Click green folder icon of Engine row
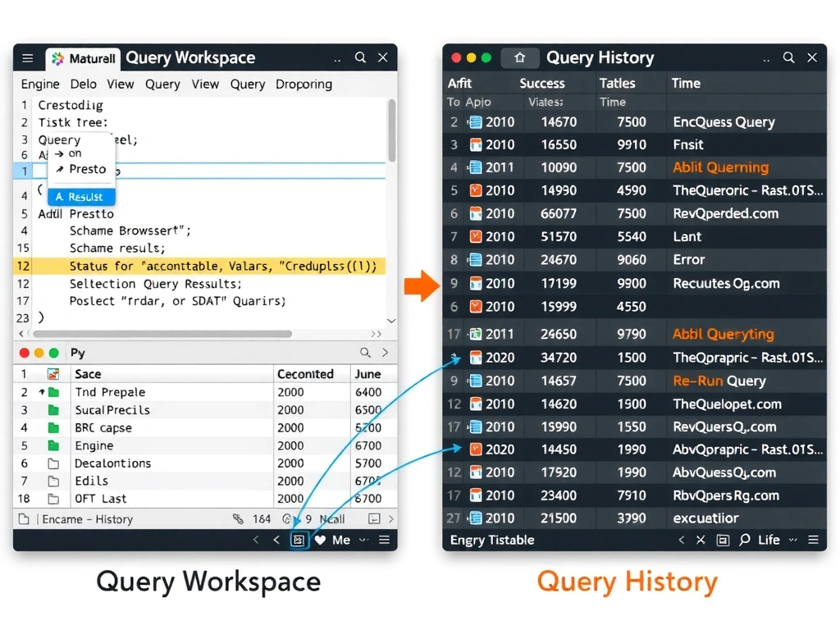This screenshot has width=840, height=630. tap(53, 445)
